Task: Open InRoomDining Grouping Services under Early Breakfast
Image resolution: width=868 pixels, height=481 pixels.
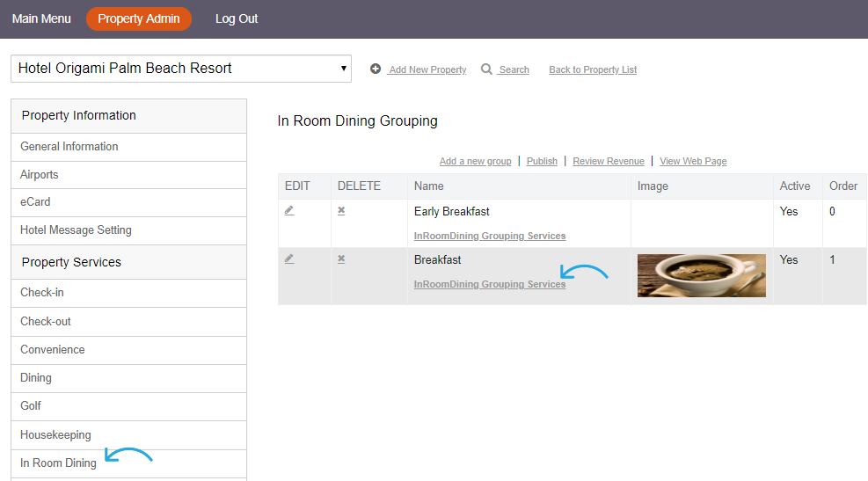Action: [x=490, y=236]
